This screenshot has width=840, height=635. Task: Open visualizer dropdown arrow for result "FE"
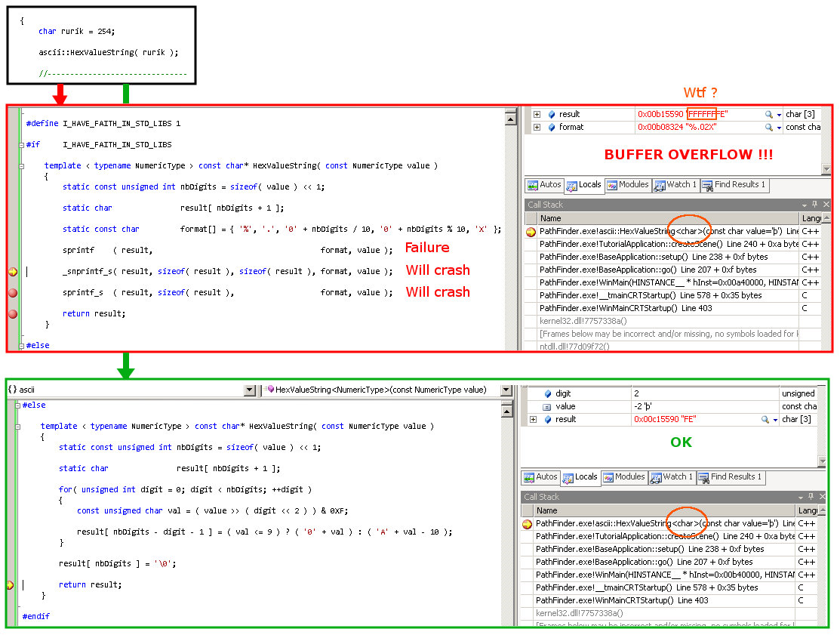(x=775, y=420)
